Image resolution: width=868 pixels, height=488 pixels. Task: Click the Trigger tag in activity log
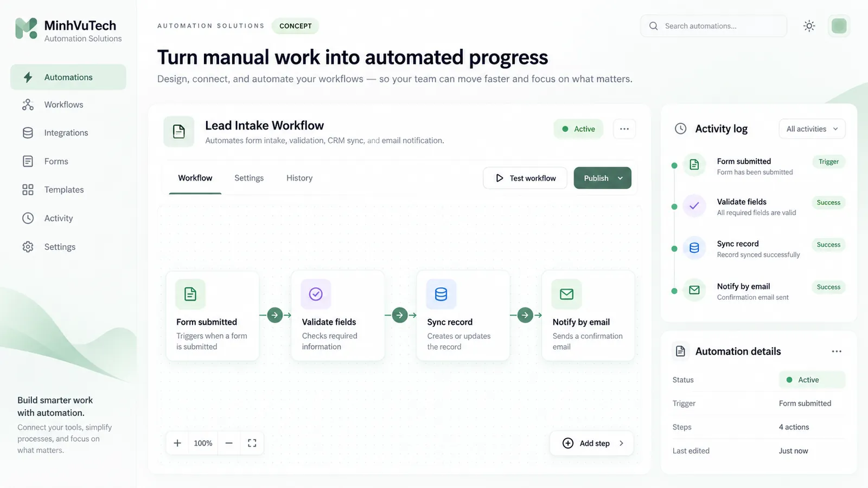click(828, 162)
